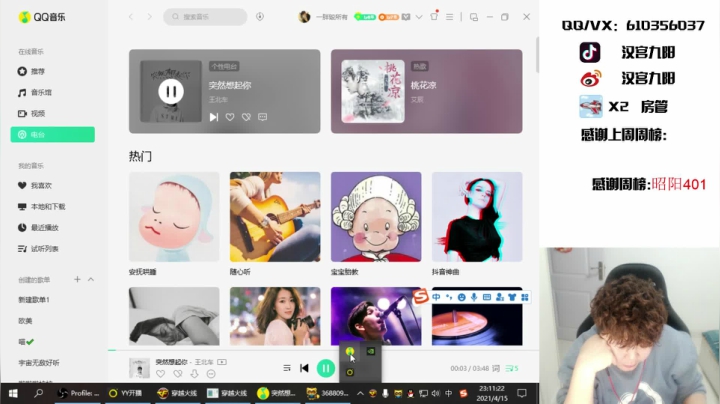Viewport: 720px width, 404px height.
Task: Favorite current song in player bar
Action: tap(160, 374)
